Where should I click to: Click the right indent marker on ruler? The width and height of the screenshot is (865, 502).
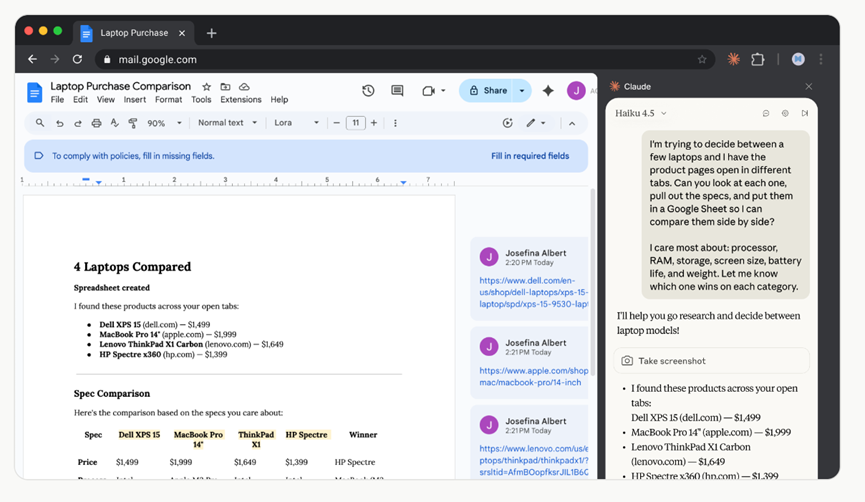coord(403,182)
